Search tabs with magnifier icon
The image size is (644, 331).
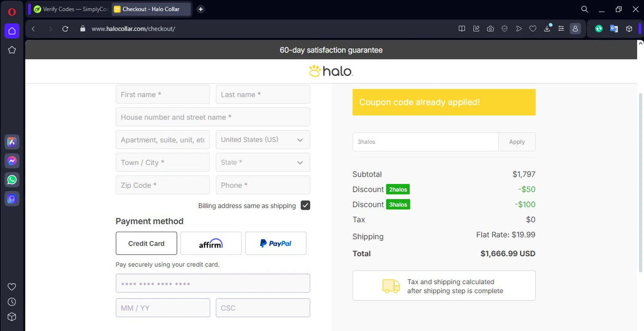pyautogui.click(x=585, y=9)
